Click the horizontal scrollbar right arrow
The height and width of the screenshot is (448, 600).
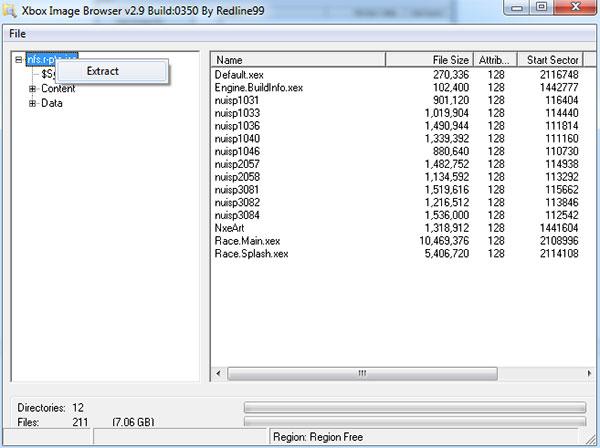point(589,373)
